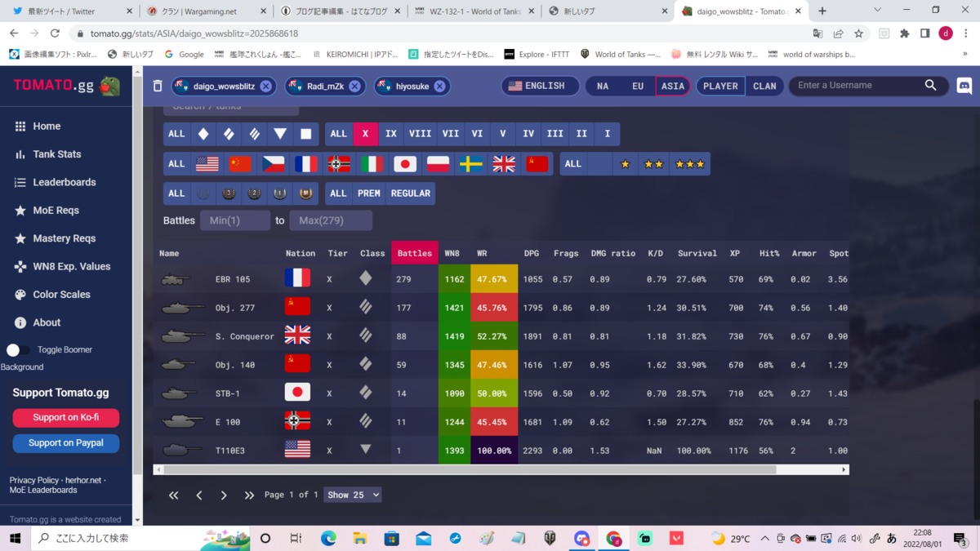Go to the previous page arrow

point(199,495)
